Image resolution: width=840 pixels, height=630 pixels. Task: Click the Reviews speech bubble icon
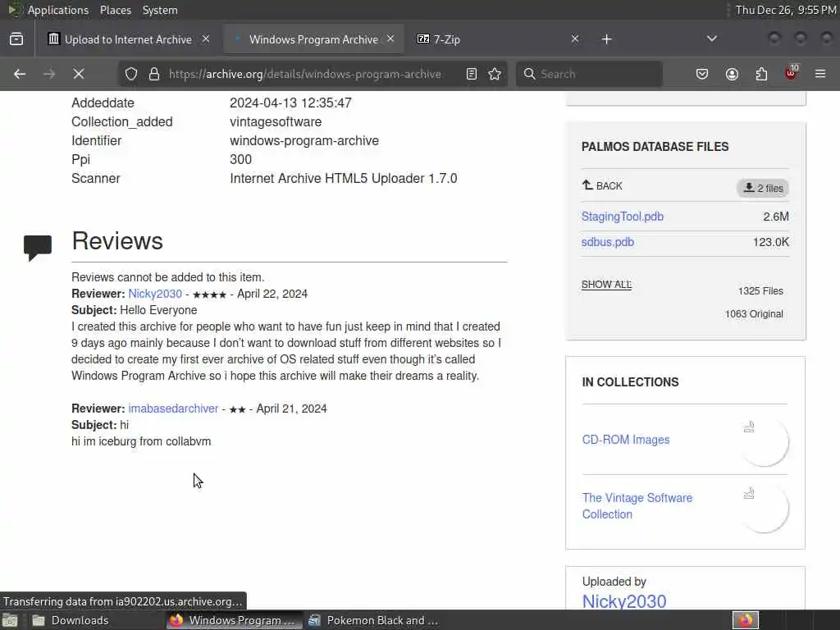click(x=38, y=248)
